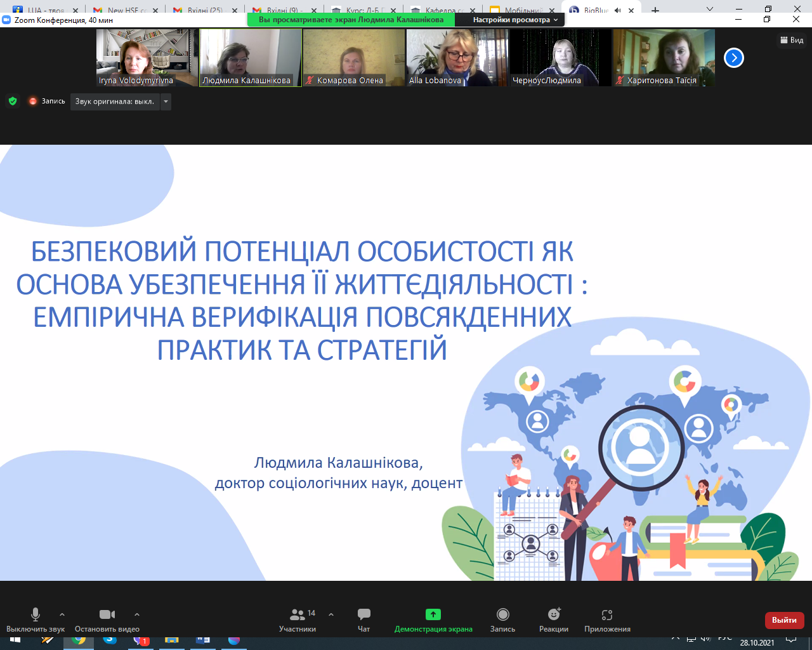
Task: Click the green screen-viewing notification banner
Action: click(351, 20)
